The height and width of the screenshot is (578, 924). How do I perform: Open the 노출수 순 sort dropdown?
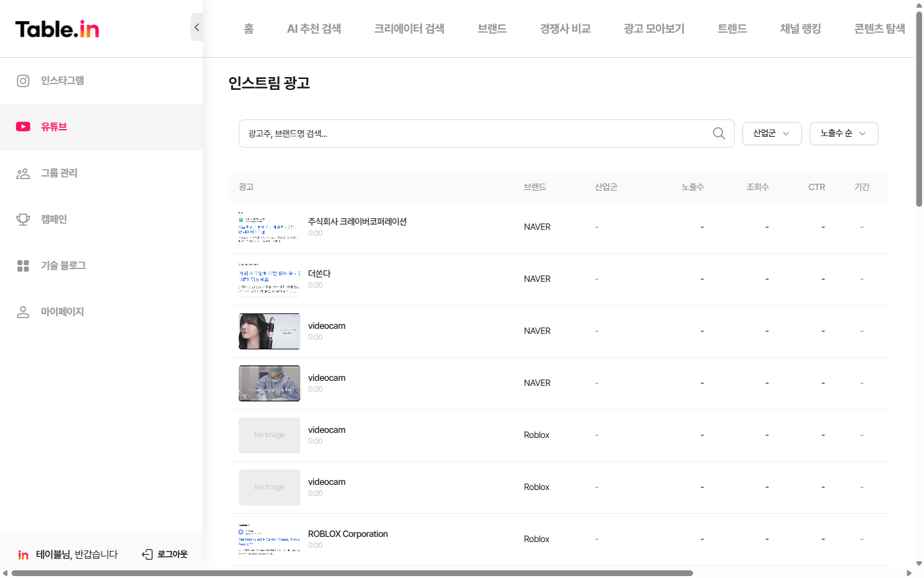tap(844, 134)
